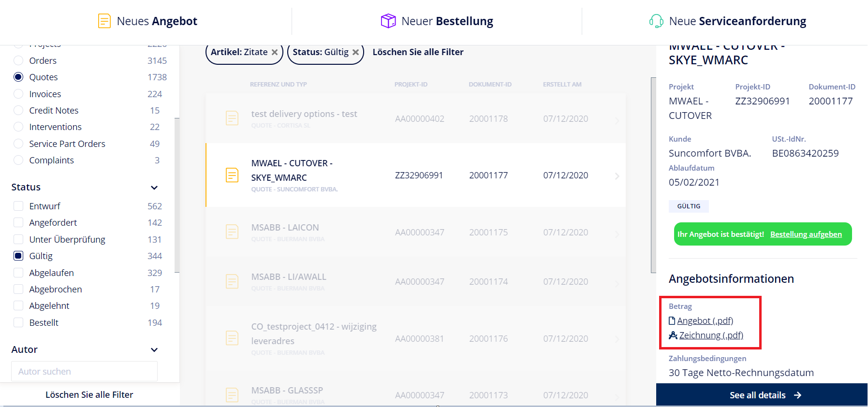Image resolution: width=868 pixels, height=407 pixels.
Task: Open row chevron for quote 20001177
Action: pyautogui.click(x=617, y=176)
